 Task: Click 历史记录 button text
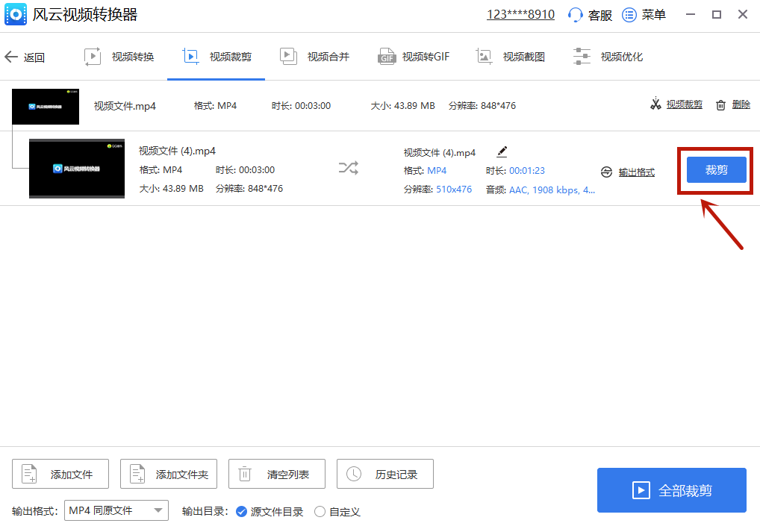396,475
